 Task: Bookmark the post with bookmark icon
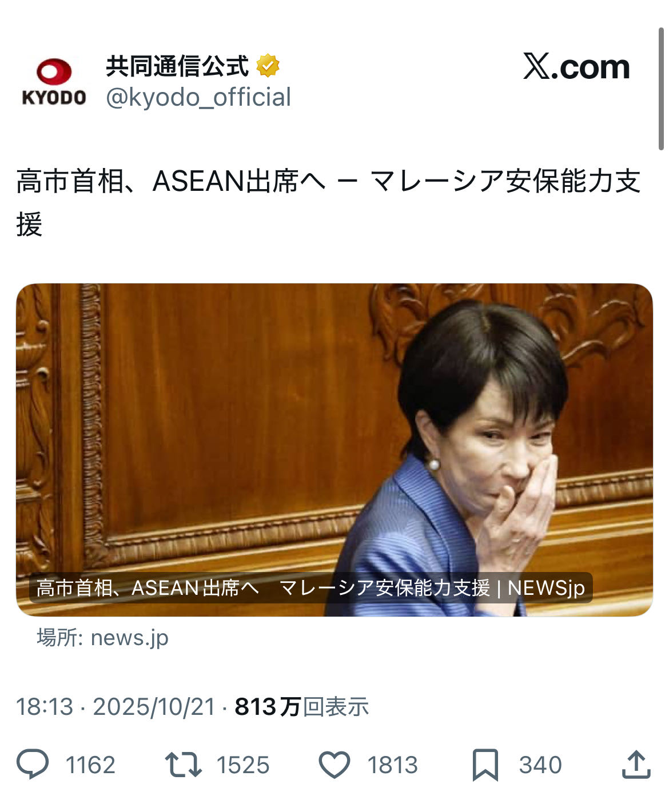[x=485, y=765]
